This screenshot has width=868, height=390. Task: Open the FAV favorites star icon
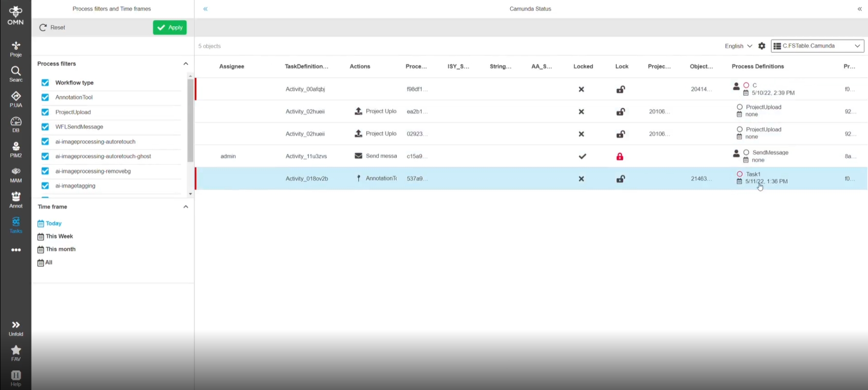[16, 353]
